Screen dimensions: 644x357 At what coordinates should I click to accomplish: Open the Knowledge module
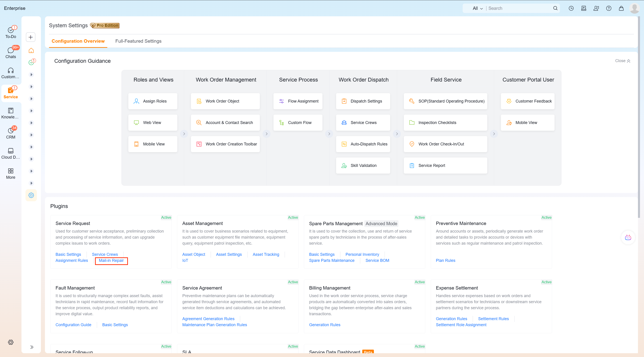click(11, 113)
